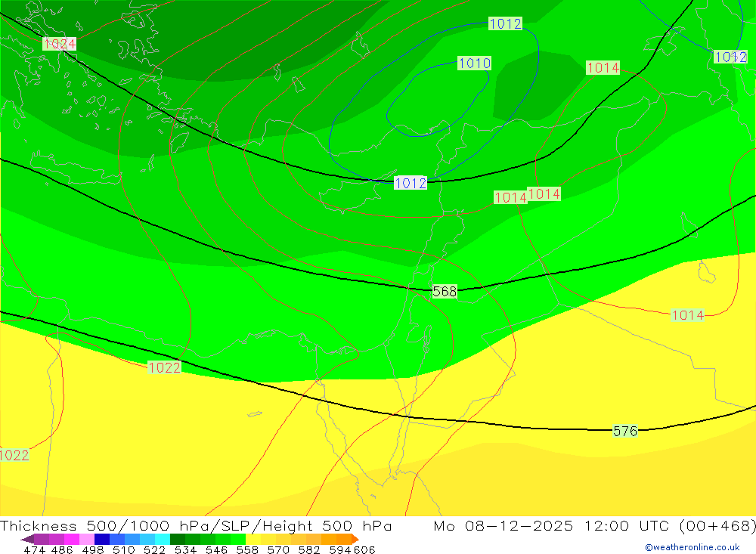The width and height of the screenshot is (756, 554).
Task: Click the legend value 534
Action: [x=186, y=549]
